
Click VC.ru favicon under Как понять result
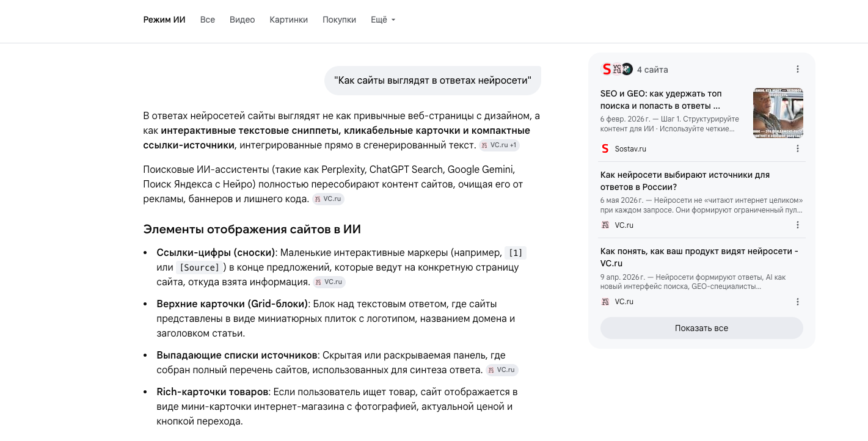(605, 302)
